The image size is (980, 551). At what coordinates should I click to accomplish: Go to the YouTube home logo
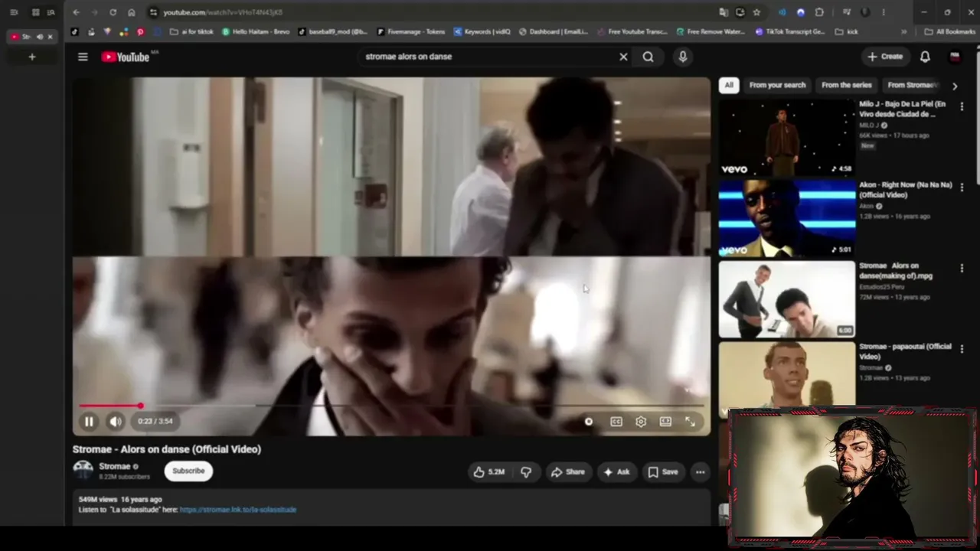tap(126, 57)
